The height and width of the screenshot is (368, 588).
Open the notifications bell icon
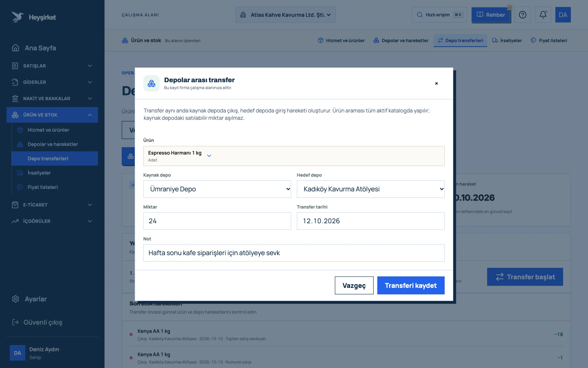[543, 15]
